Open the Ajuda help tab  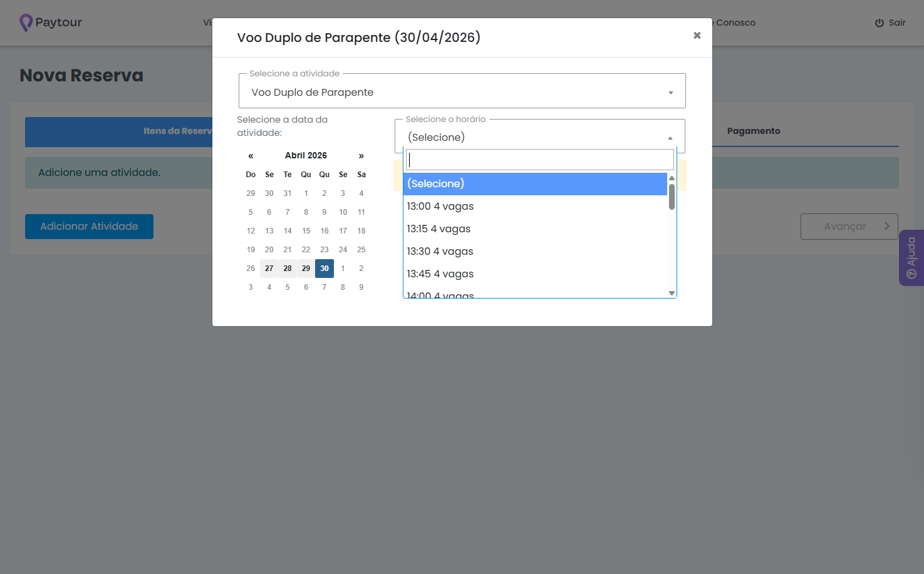pyautogui.click(x=911, y=258)
